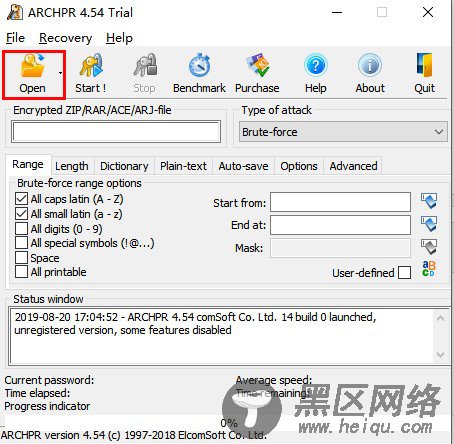Open the Purchase icon in the toolbar
The height and width of the screenshot is (444, 454).
point(257,66)
